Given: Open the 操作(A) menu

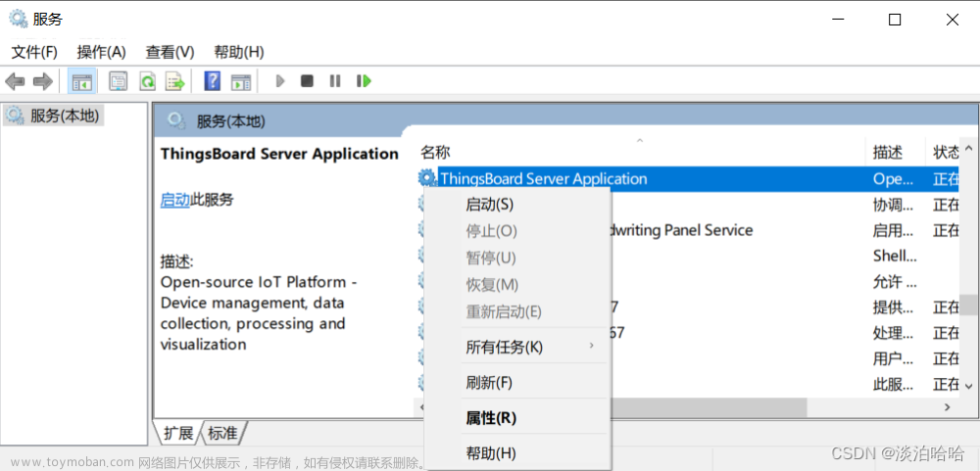Looking at the screenshot, I should [x=101, y=52].
